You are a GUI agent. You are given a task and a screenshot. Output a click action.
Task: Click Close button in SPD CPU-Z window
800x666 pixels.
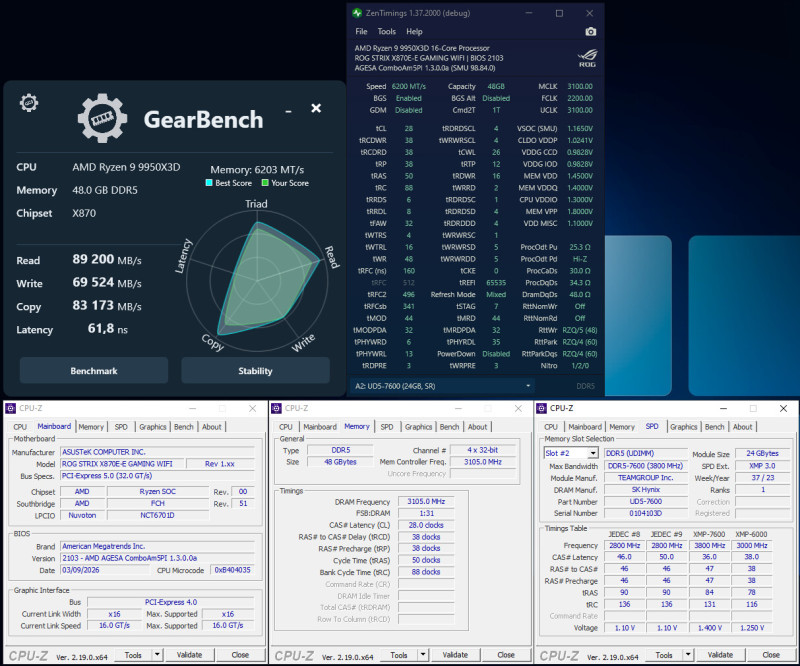771,654
